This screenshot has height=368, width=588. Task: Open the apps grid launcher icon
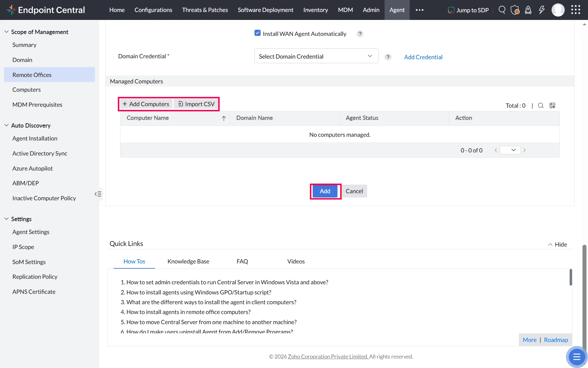pos(576,10)
